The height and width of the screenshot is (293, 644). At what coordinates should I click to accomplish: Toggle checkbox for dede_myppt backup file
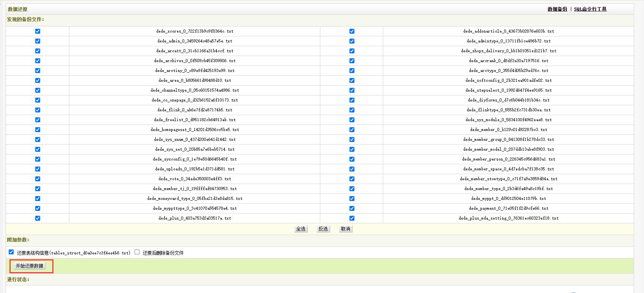tap(352, 198)
